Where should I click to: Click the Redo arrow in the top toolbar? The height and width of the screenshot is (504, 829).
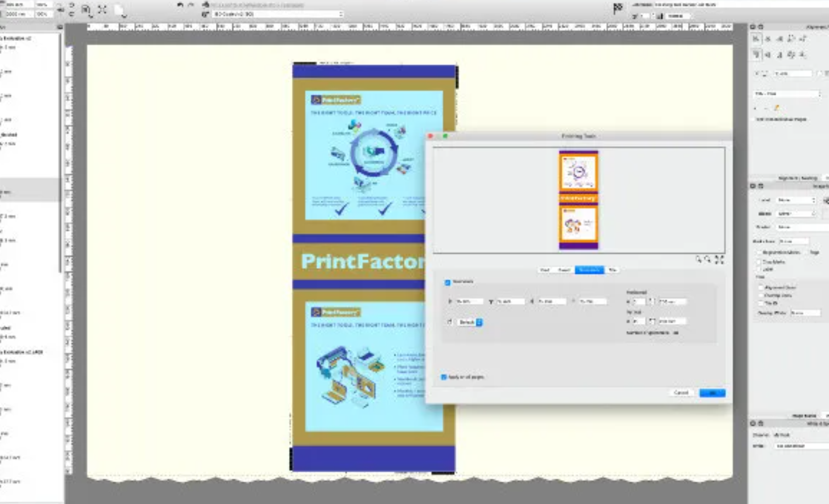[x=191, y=5]
